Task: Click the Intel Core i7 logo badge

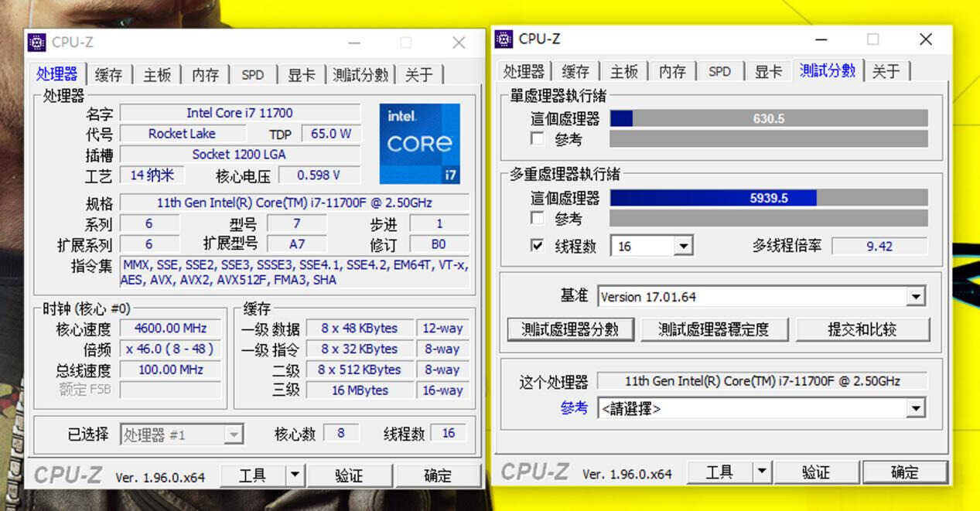Action: click(x=421, y=144)
